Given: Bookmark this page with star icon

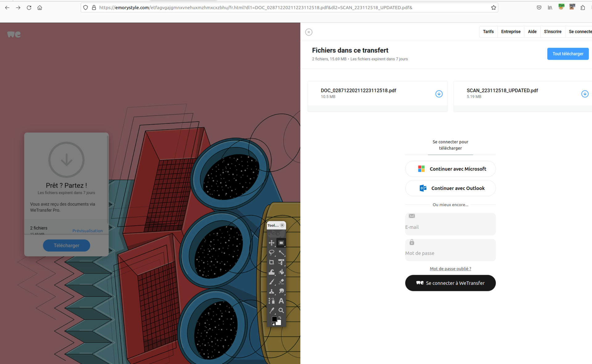Looking at the screenshot, I should pos(493,8).
